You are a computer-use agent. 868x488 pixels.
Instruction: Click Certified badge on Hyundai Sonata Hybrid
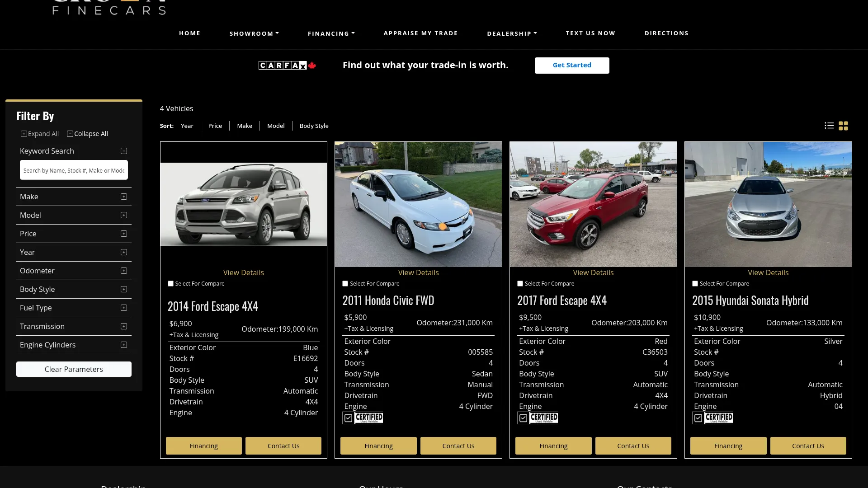tap(712, 418)
